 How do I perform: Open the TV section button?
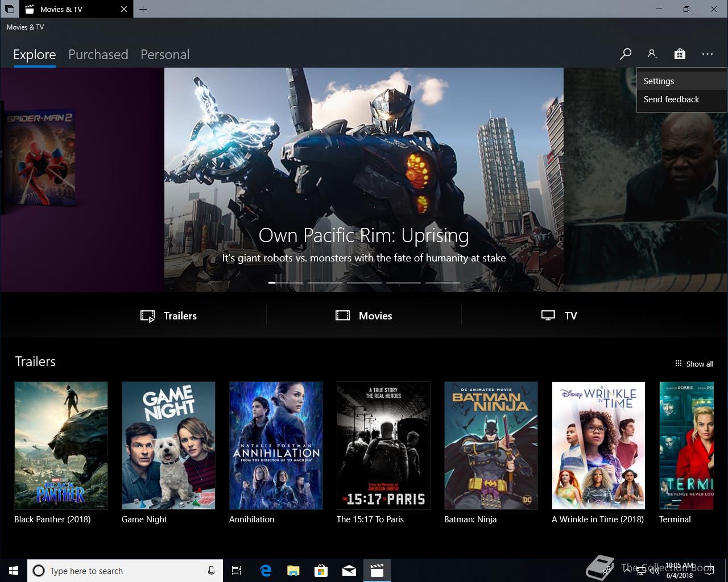tap(559, 316)
